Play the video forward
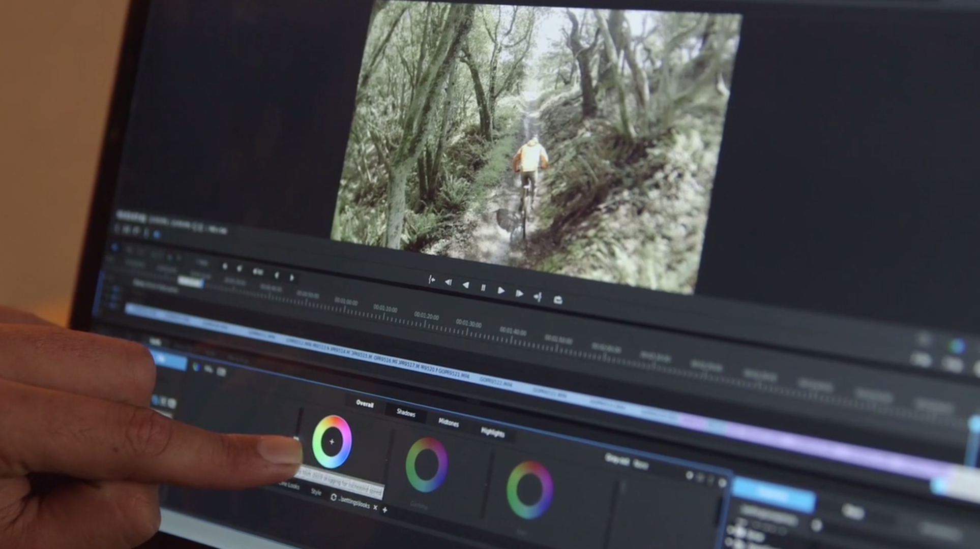 pos(501,290)
